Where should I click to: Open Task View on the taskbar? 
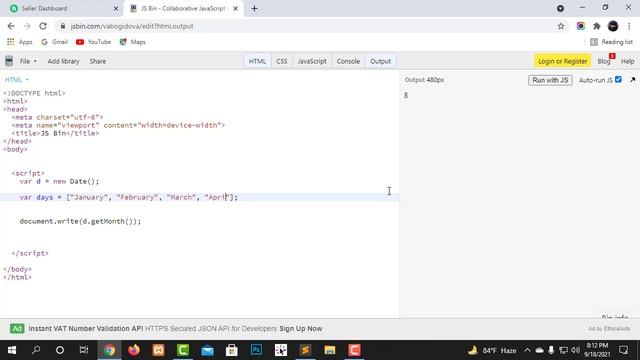click(84, 350)
